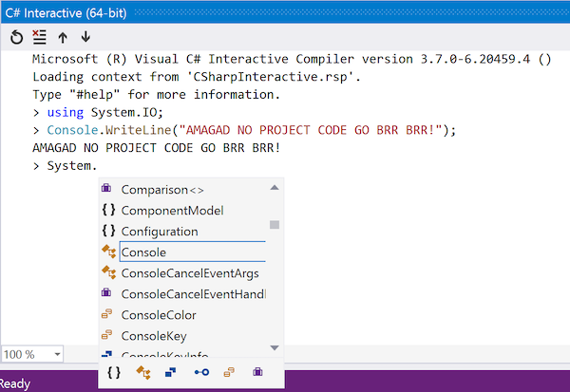Click the 'Loading context from' line
The image size is (570, 392).
197,77
